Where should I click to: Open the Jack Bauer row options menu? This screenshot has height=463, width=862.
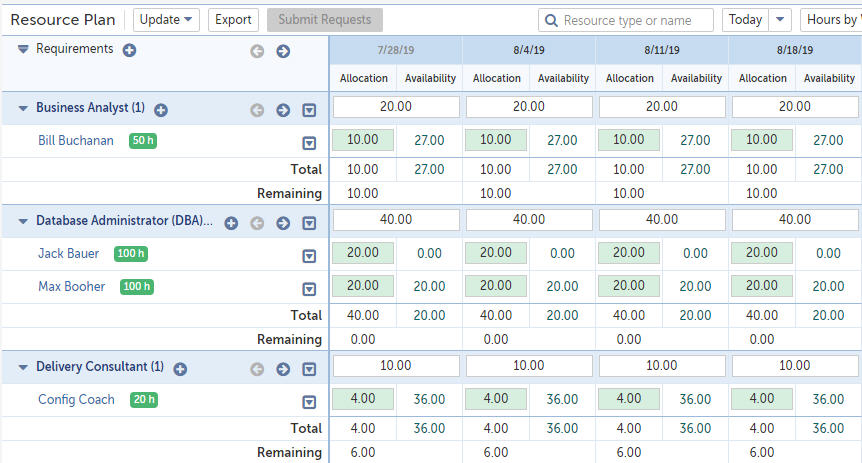310,256
